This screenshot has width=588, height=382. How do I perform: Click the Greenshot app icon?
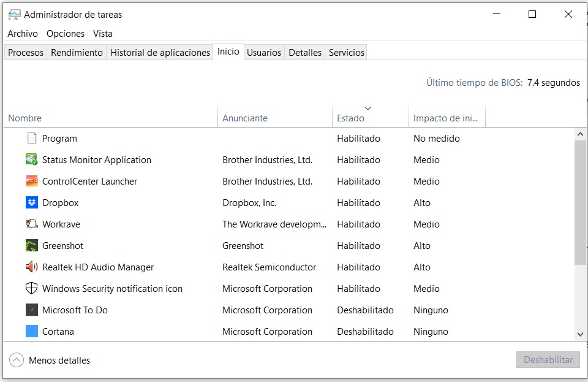[x=32, y=246]
